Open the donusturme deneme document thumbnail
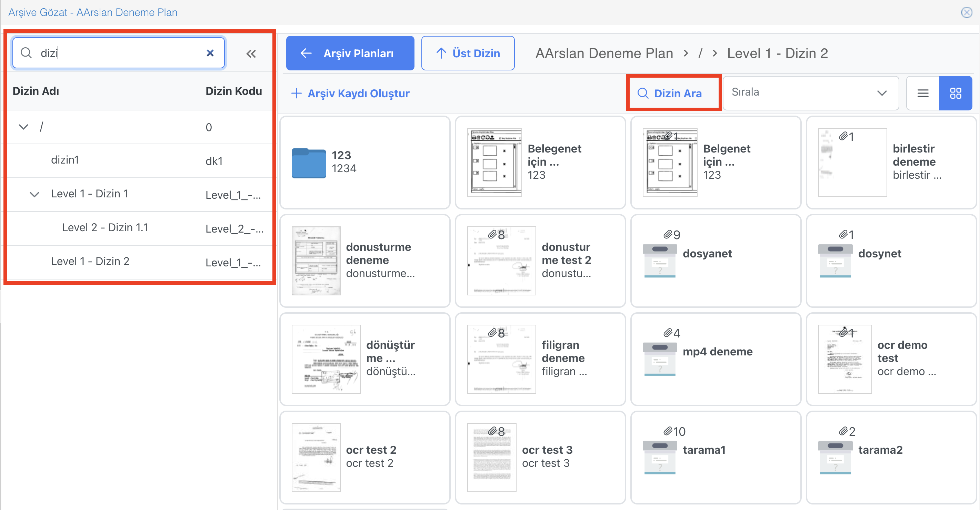 [316, 261]
